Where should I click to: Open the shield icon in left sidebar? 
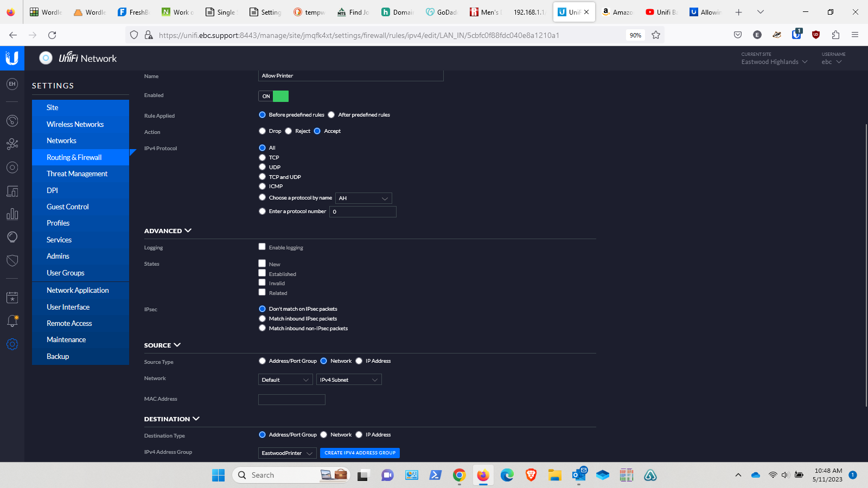point(12,261)
